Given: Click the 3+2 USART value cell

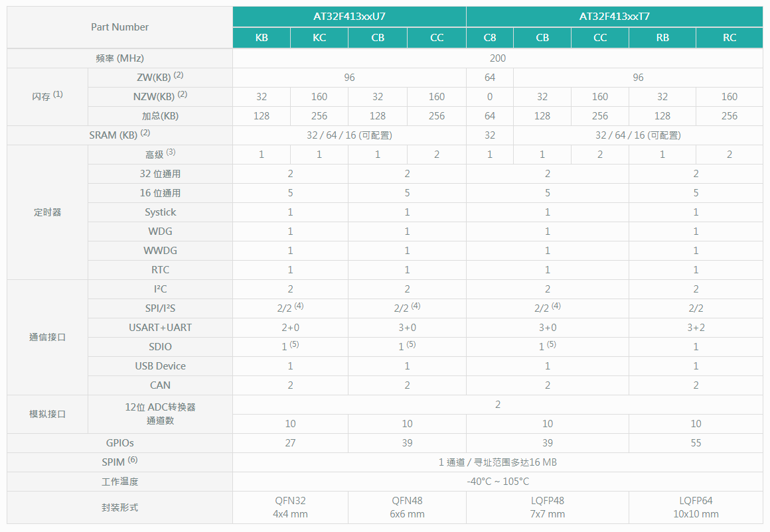Looking at the screenshot, I should point(696,328).
